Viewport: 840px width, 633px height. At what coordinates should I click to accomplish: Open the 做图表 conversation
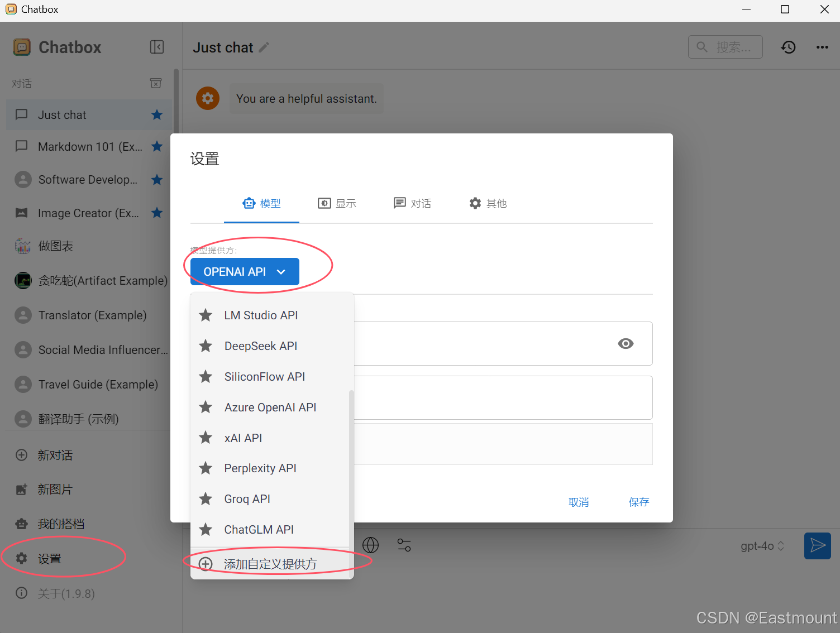point(88,246)
